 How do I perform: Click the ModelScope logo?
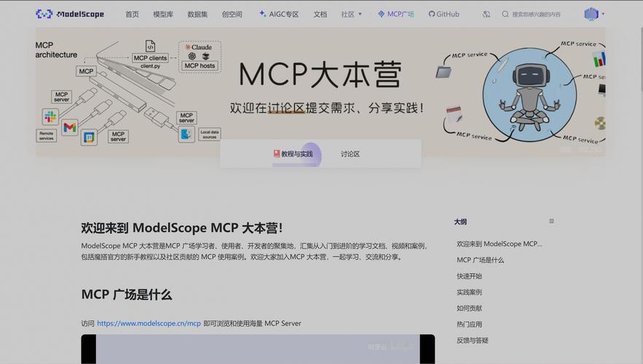coord(70,14)
